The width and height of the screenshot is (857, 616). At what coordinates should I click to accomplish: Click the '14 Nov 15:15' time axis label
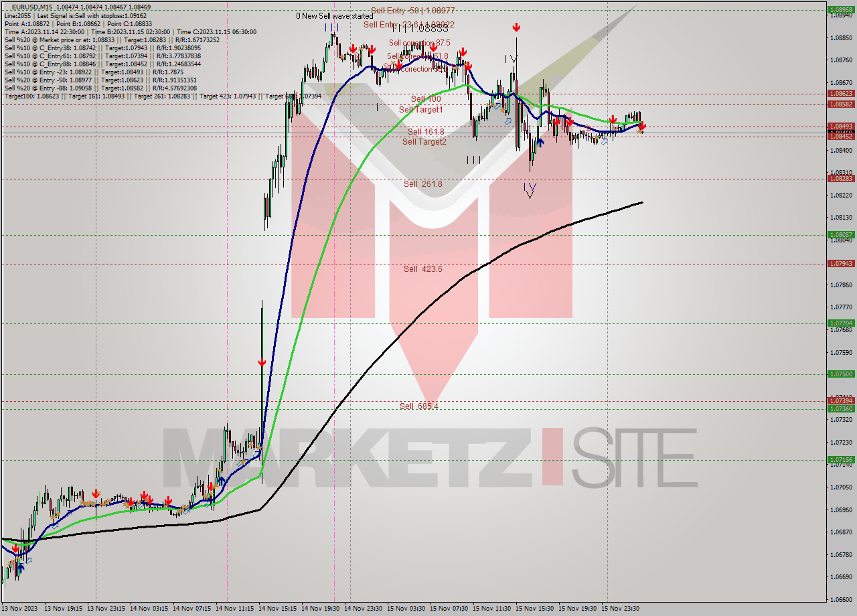click(278, 608)
